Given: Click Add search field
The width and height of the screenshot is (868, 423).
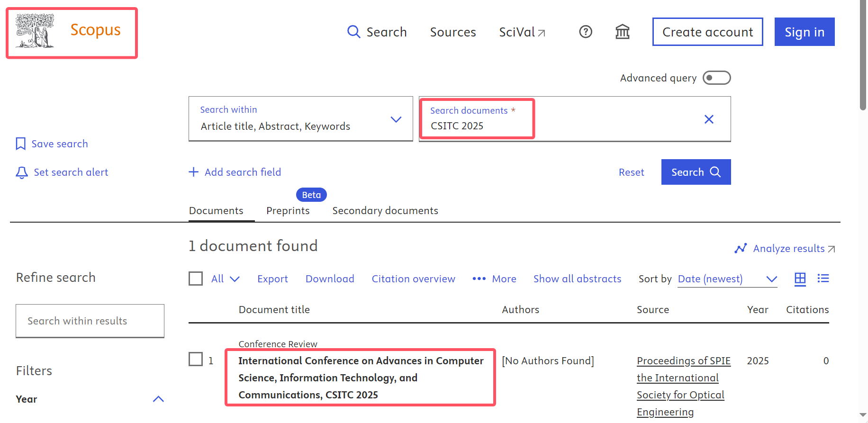Looking at the screenshot, I should click(235, 172).
